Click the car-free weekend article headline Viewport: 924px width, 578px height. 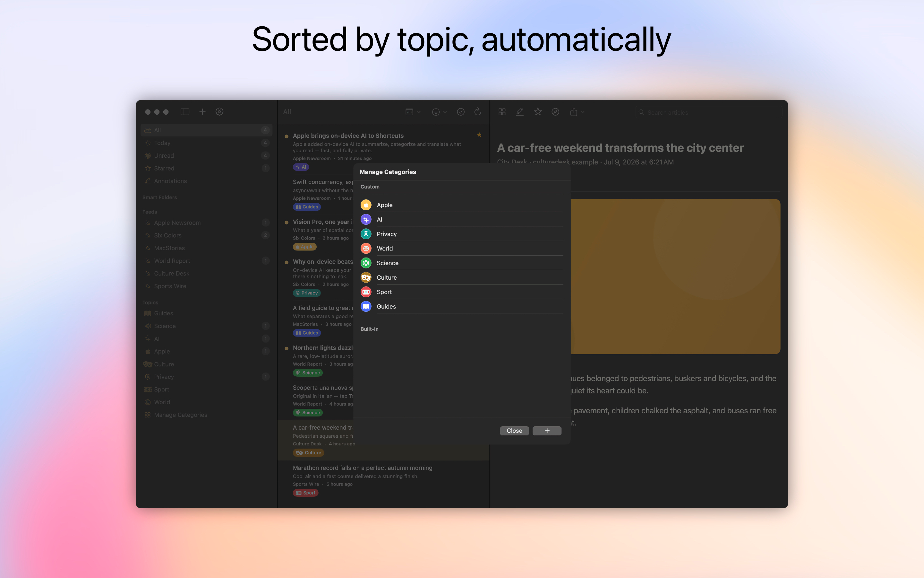click(620, 148)
